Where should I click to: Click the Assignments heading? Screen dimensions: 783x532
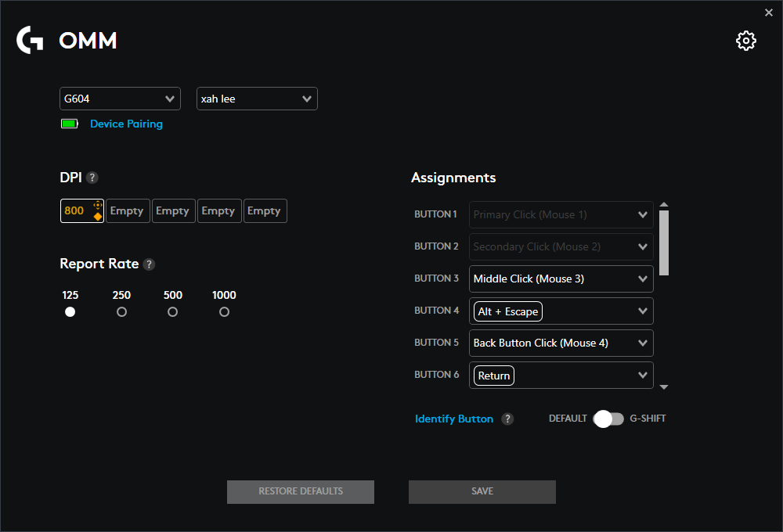453,178
